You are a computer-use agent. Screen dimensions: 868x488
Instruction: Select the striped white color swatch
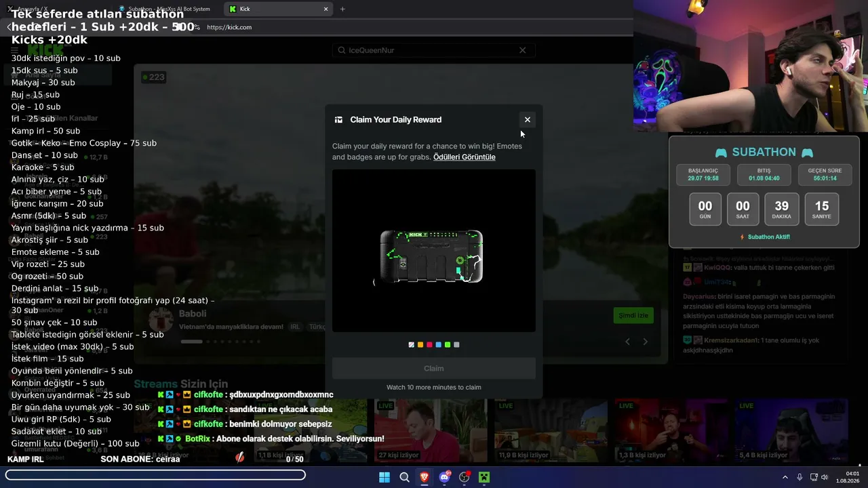pyautogui.click(x=411, y=345)
